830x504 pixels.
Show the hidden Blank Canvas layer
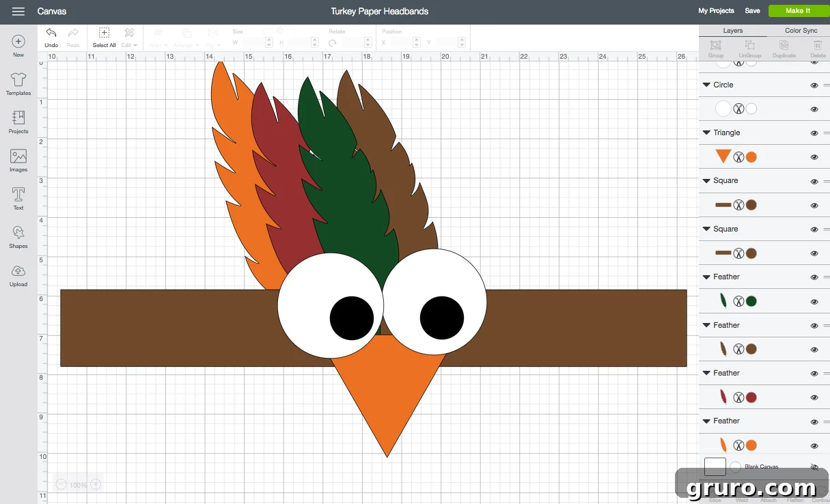point(814,467)
